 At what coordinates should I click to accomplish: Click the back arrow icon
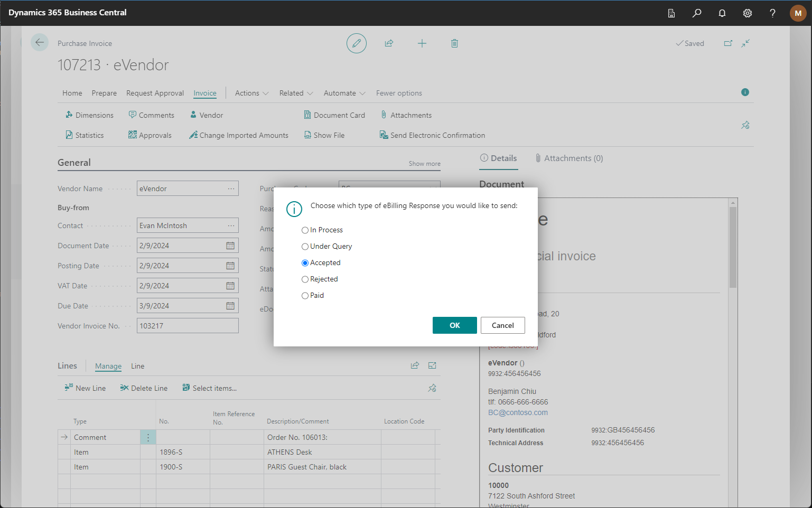click(x=40, y=43)
